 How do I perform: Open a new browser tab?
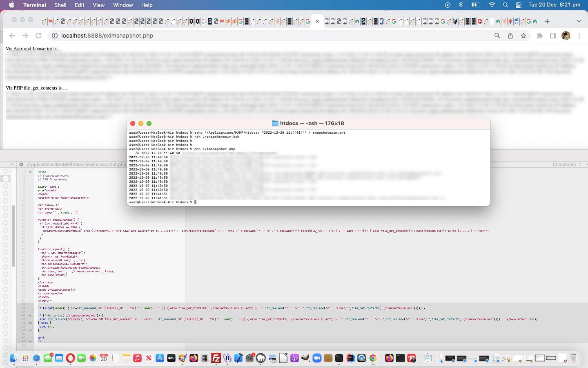coord(547,21)
